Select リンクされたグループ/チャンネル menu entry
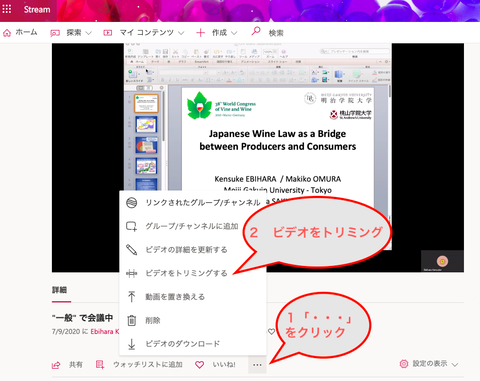This screenshot has width=480, height=381. coord(193,203)
